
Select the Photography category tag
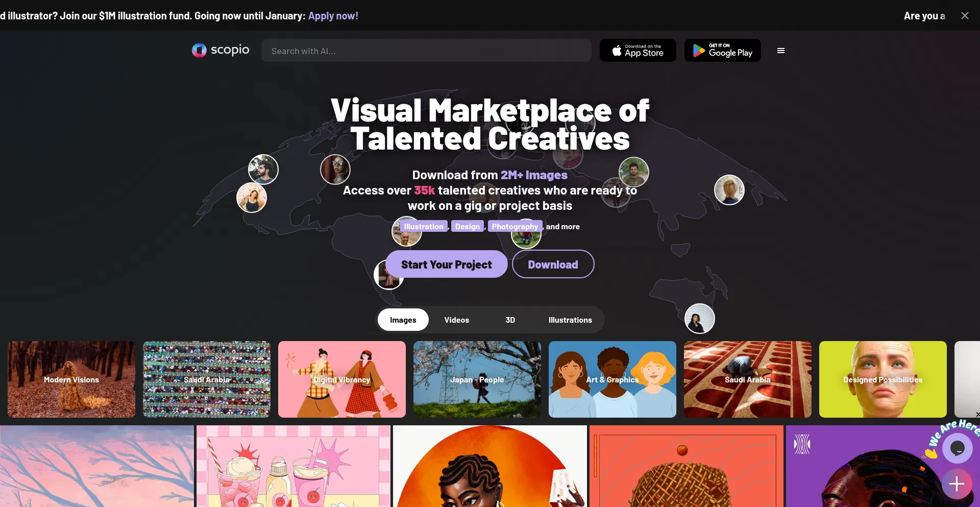click(x=514, y=227)
